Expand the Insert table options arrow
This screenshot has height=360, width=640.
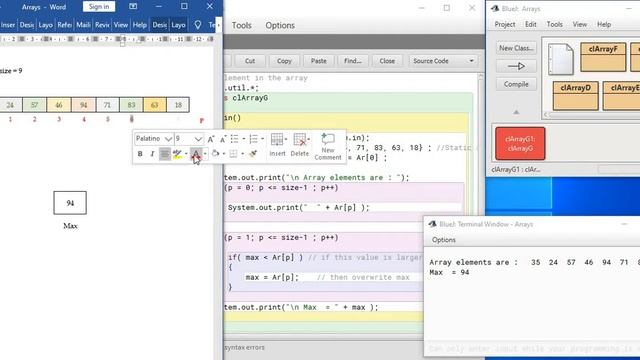click(286, 139)
